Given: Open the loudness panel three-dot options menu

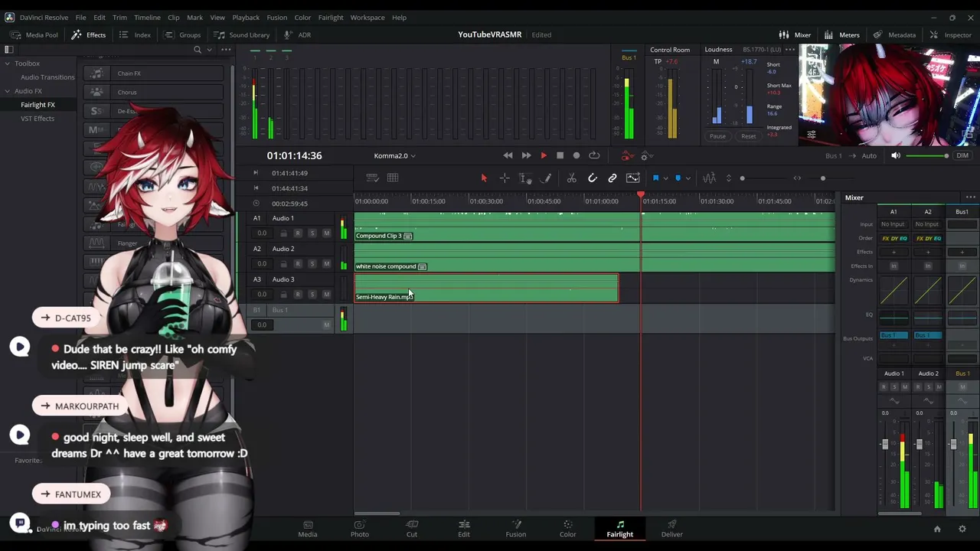Looking at the screenshot, I should pyautogui.click(x=790, y=50).
